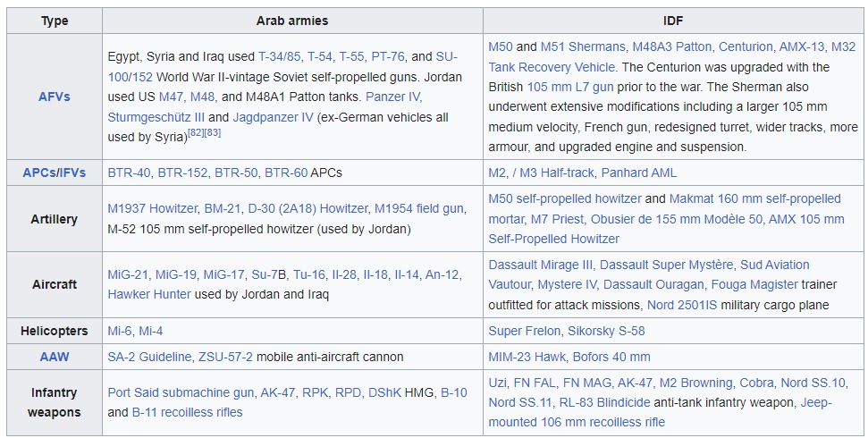Open citation reference [82]

196,133
